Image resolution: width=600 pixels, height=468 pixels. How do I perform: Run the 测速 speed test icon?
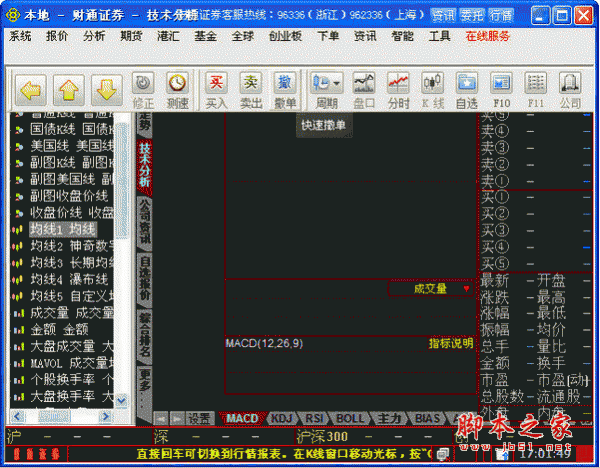(x=178, y=91)
